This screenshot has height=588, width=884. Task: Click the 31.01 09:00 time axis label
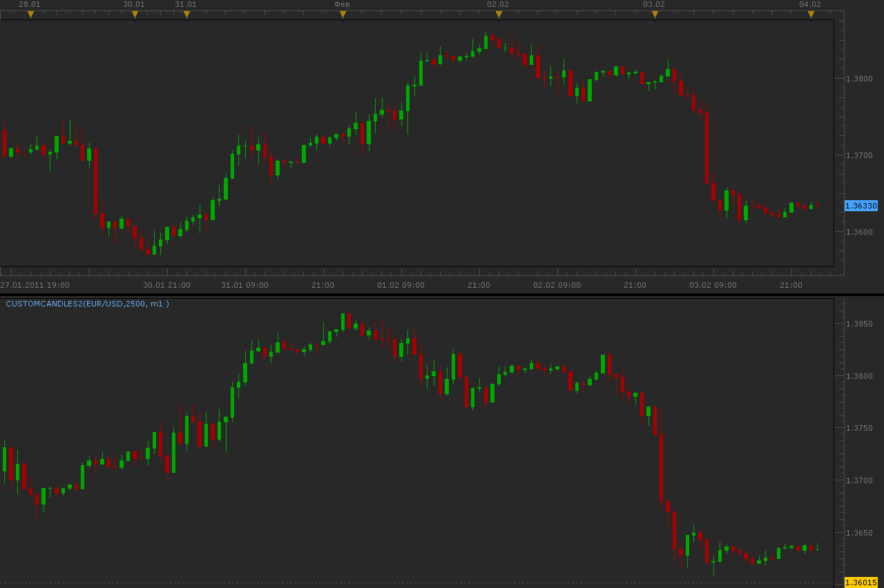pos(245,285)
